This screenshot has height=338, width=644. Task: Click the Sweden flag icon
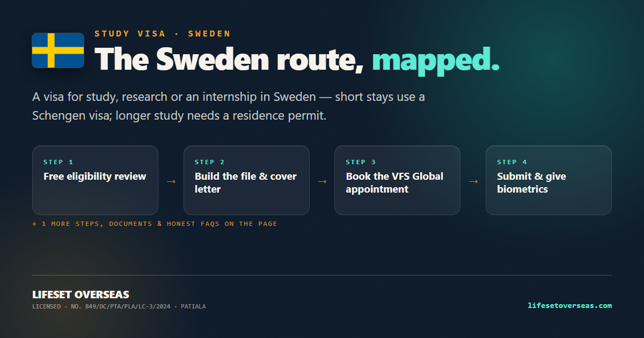[58, 50]
